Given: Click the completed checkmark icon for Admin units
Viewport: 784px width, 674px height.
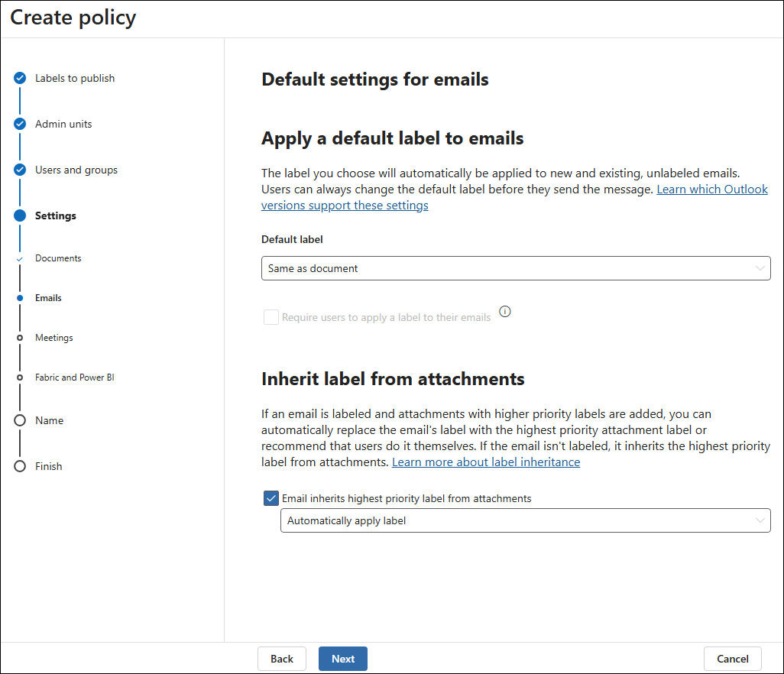Looking at the screenshot, I should pyautogui.click(x=20, y=124).
